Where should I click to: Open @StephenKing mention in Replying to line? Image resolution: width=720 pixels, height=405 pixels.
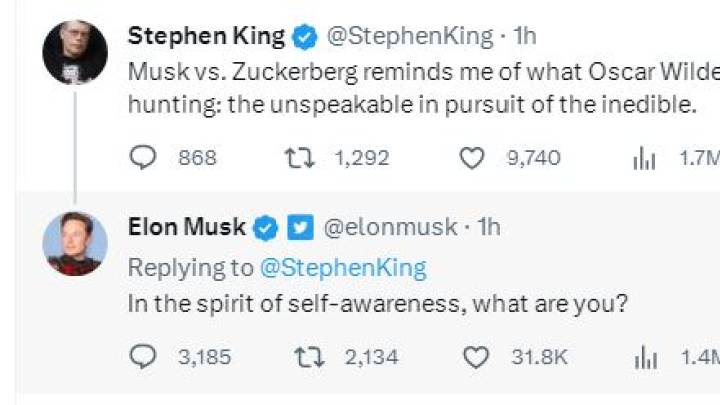click(343, 268)
